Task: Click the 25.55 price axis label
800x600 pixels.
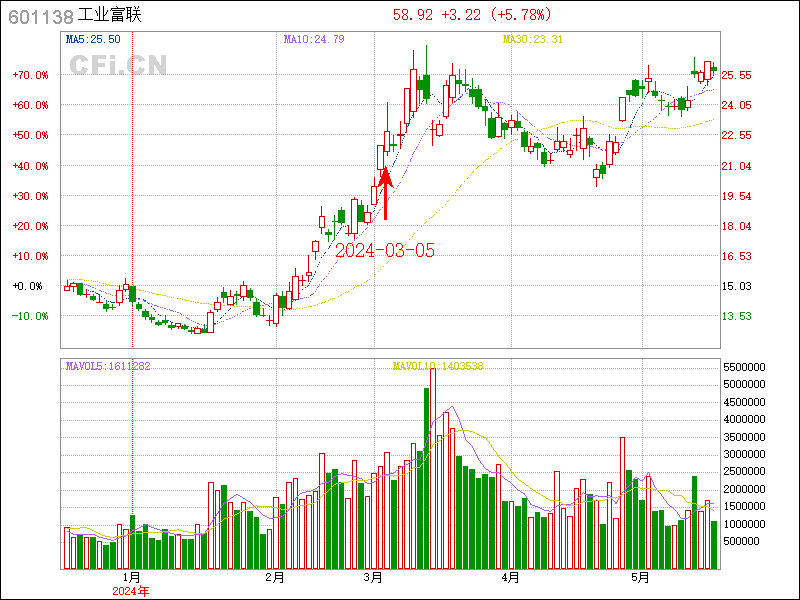Action: pyautogui.click(x=736, y=75)
